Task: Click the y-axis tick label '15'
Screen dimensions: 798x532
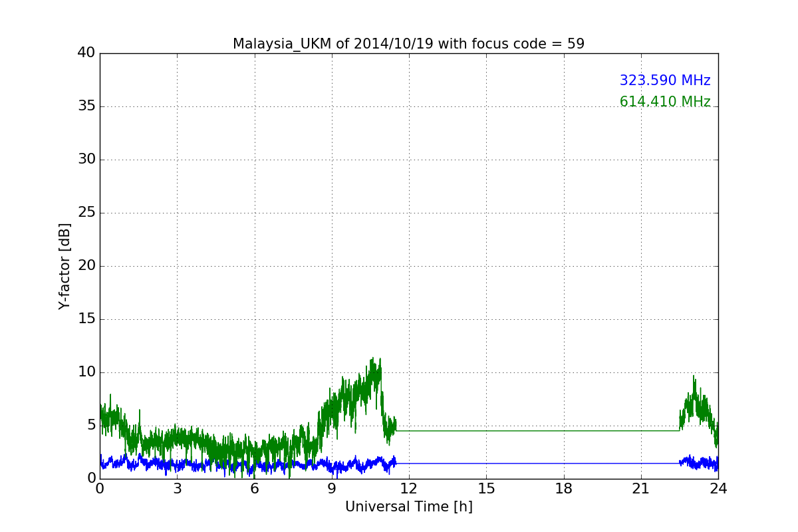Action: 86,319
